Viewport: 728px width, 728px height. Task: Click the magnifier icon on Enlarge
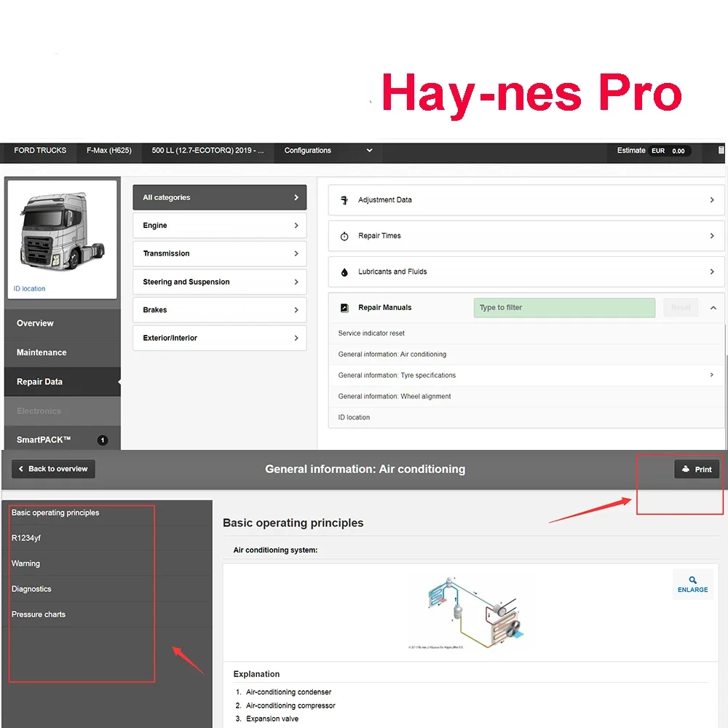pos(692,580)
